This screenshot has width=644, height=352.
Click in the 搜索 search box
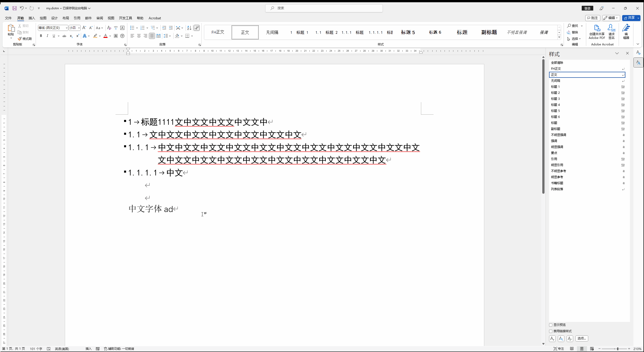tap(324, 8)
